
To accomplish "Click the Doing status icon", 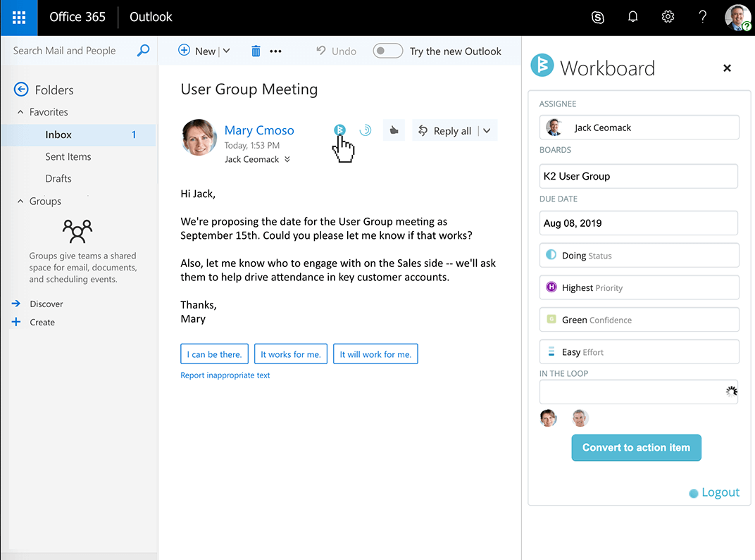I will tap(551, 255).
